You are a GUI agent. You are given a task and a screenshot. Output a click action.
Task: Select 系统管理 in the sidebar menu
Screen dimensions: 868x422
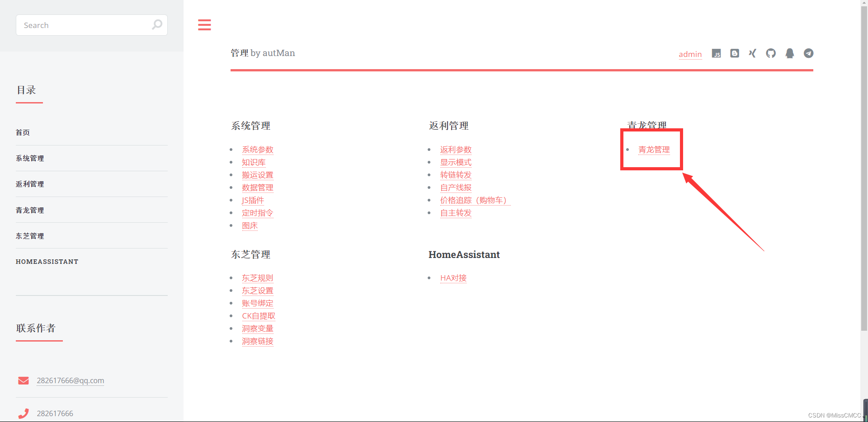tap(30, 158)
